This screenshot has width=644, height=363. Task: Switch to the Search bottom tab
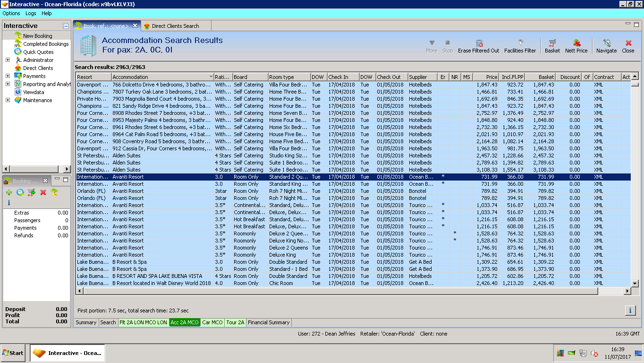click(108, 322)
